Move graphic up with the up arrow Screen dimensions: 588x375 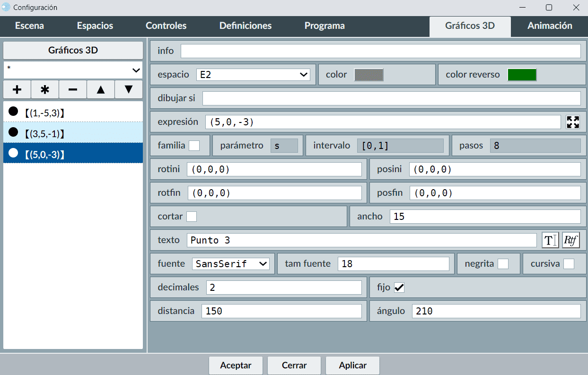101,89
